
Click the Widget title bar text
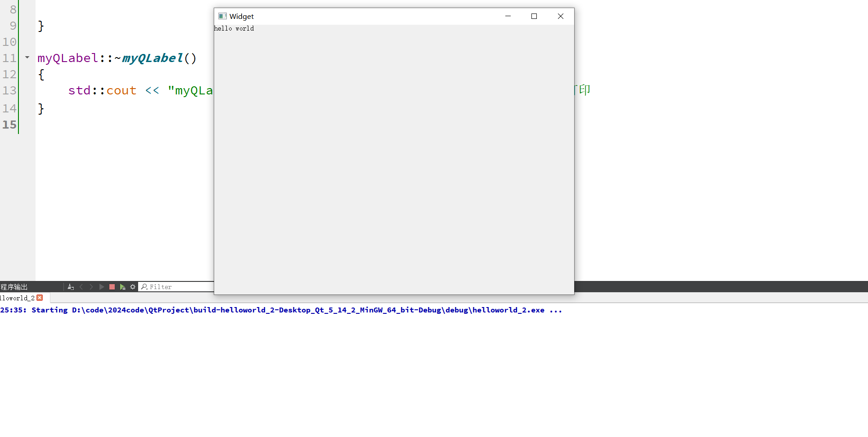tap(242, 16)
